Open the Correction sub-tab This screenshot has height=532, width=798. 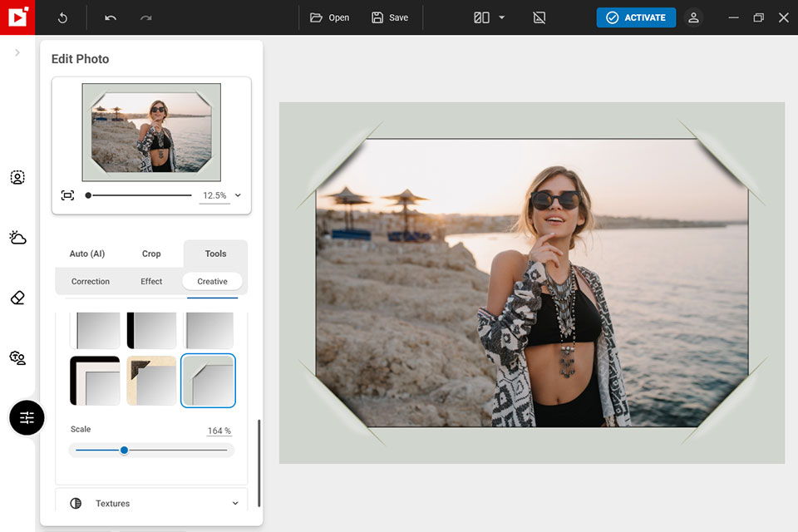(90, 281)
